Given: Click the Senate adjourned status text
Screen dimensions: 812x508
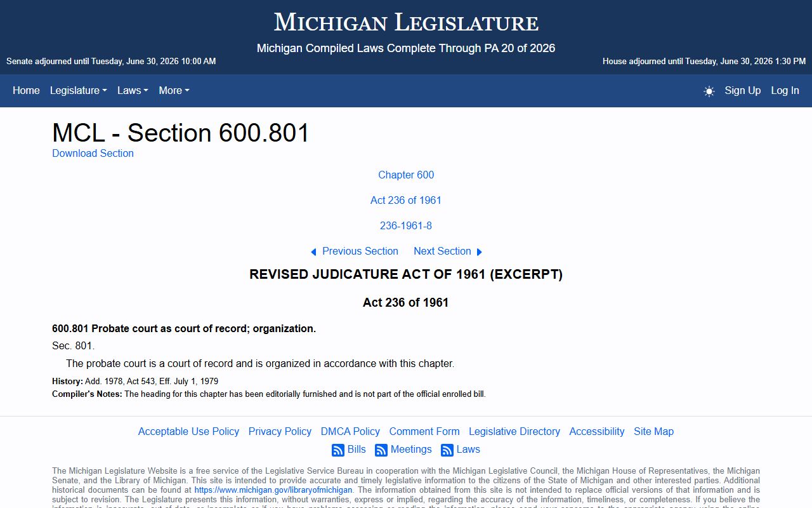Looking at the screenshot, I should (111, 62).
